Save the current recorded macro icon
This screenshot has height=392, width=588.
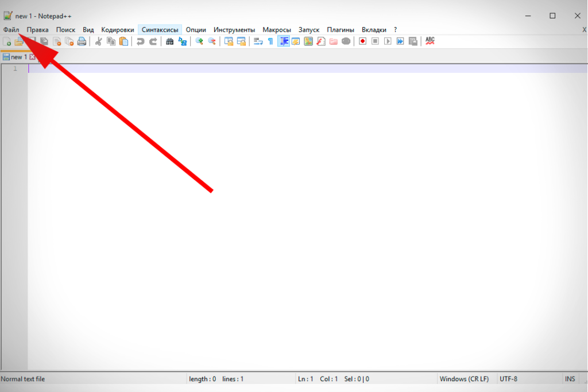413,41
